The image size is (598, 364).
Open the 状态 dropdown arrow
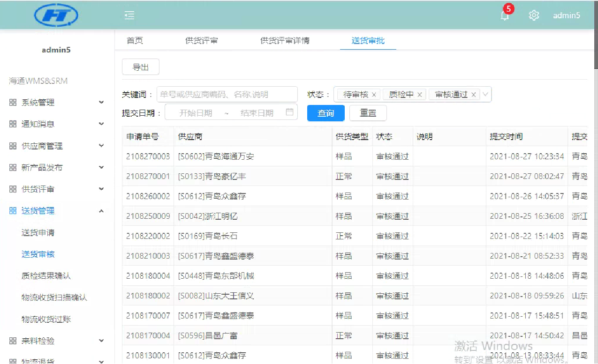(485, 95)
